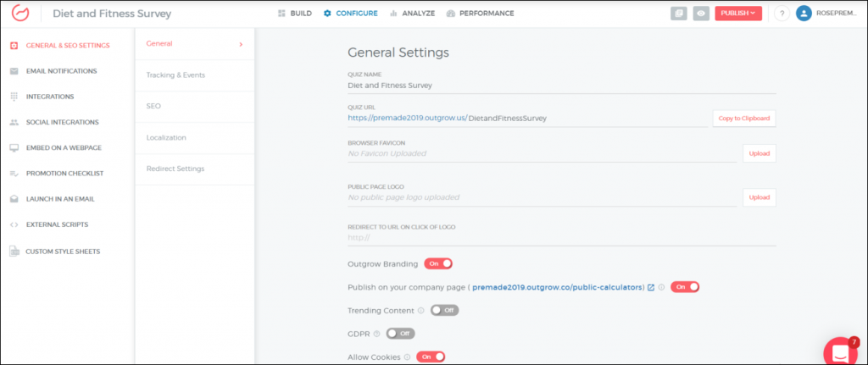Viewport: 868px width, 365px height.
Task: Enable the GDPR toggle
Action: (400, 334)
